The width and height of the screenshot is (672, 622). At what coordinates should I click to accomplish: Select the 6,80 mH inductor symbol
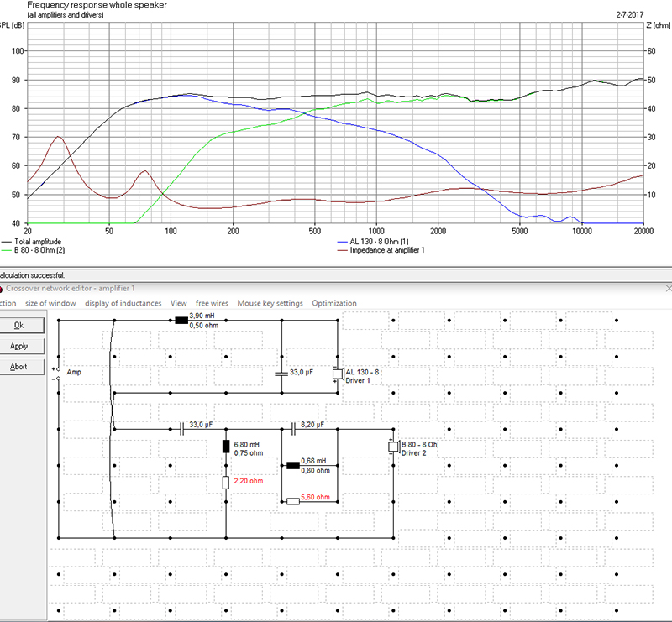pos(226,447)
